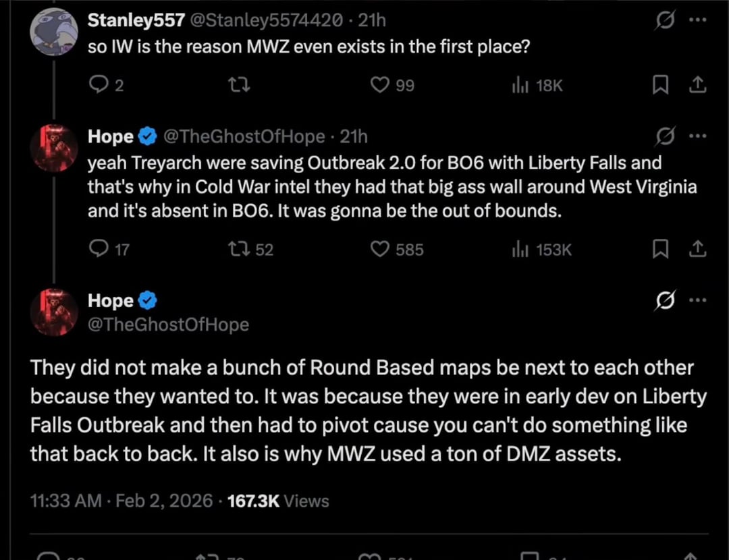Bookmark Stanley557's tweet
Image resolution: width=729 pixels, height=560 pixels.
click(661, 85)
